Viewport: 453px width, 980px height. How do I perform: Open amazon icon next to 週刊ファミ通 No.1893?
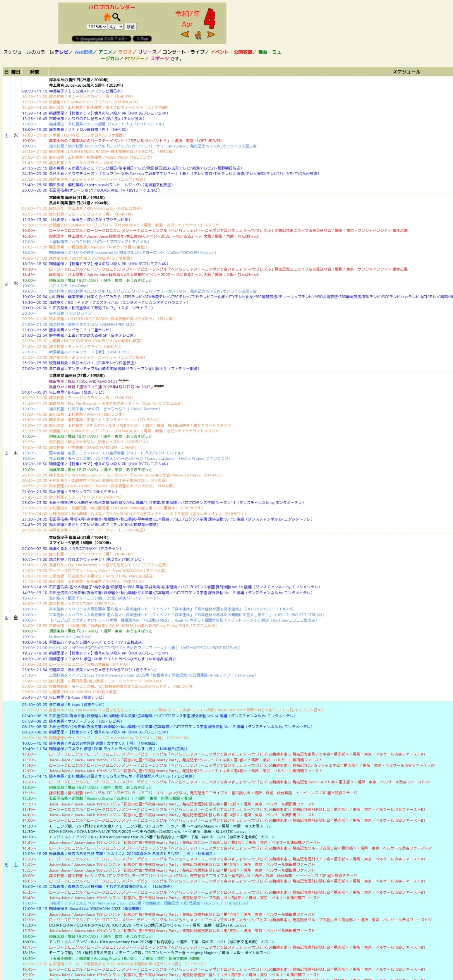[x=159, y=386]
